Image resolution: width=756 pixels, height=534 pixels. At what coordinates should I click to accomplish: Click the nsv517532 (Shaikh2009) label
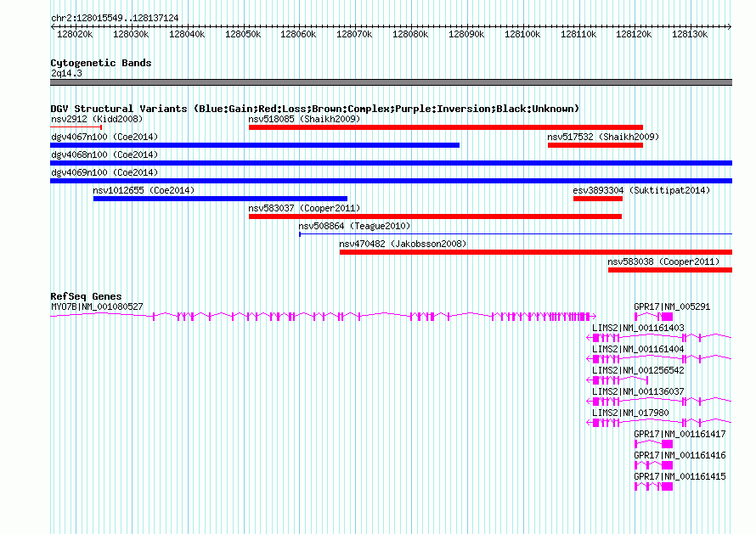click(603, 137)
